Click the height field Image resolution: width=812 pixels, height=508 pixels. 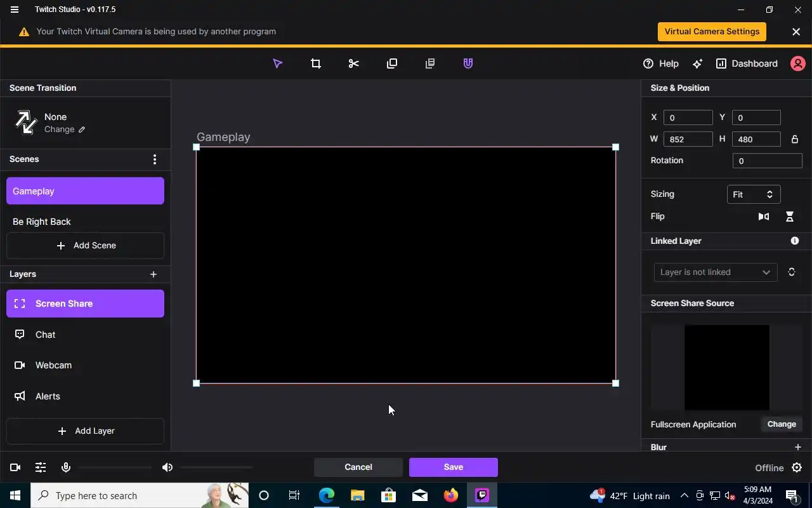756,139
